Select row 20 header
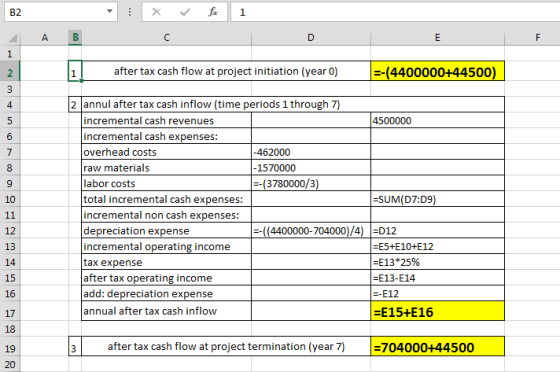The height and width of the screenshot is (372, 560). 10,365
